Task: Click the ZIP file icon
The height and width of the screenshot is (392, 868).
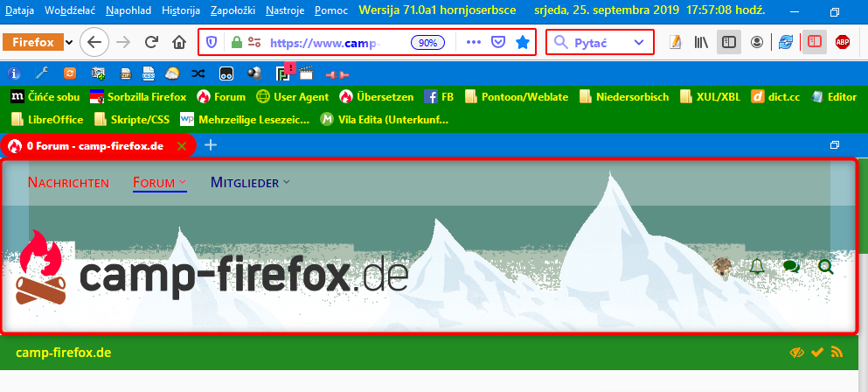Action: (126, 73)
